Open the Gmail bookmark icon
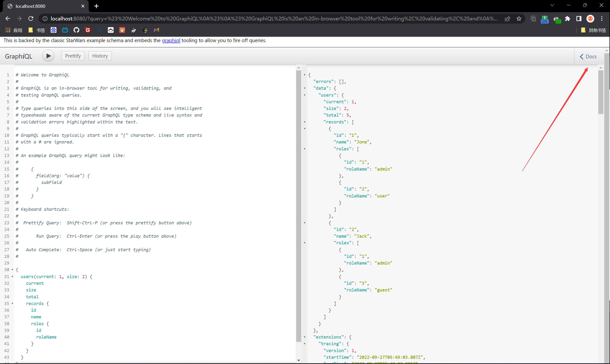 coord(156,30)
